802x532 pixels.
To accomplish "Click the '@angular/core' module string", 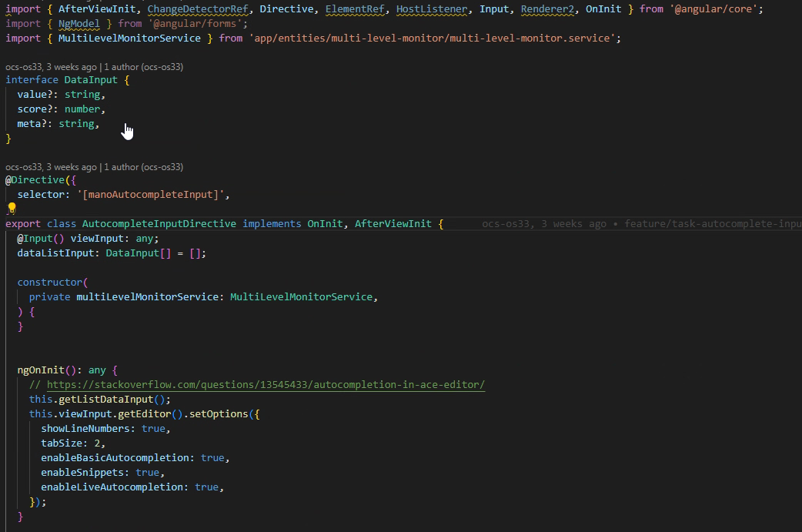I will tap(713, 9).
